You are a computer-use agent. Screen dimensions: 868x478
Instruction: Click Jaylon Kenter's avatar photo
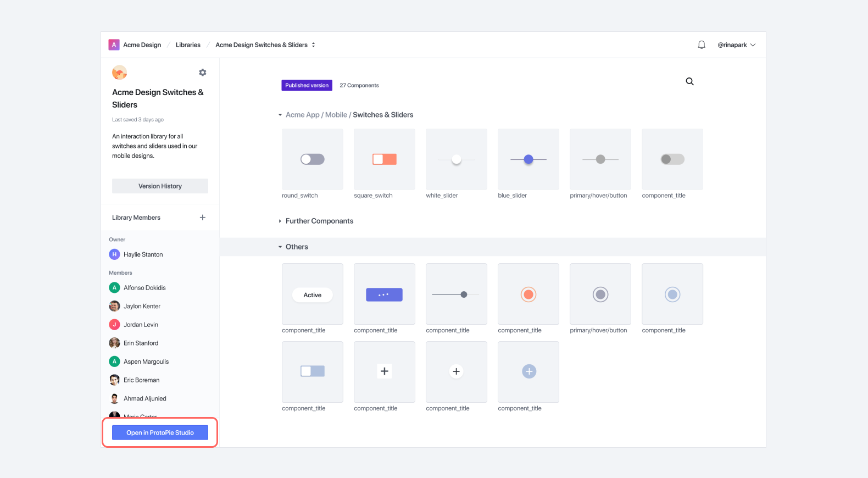click(114, 306)
